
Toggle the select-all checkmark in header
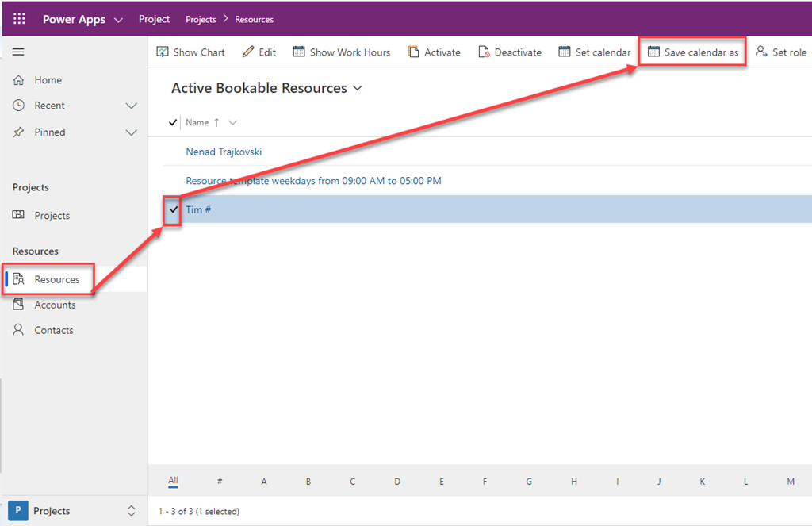click(174, 123)
